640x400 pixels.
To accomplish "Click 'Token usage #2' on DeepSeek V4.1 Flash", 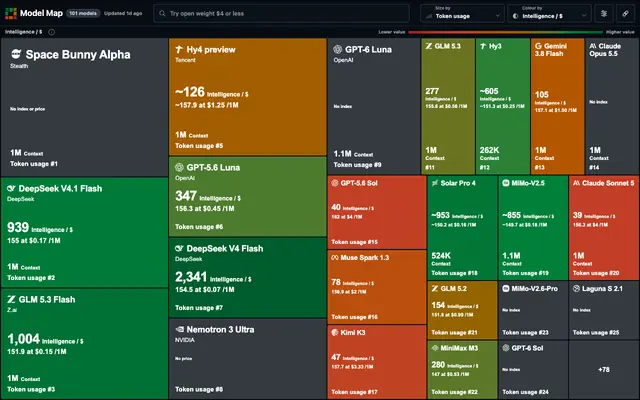I will click(x=31, y=278).
